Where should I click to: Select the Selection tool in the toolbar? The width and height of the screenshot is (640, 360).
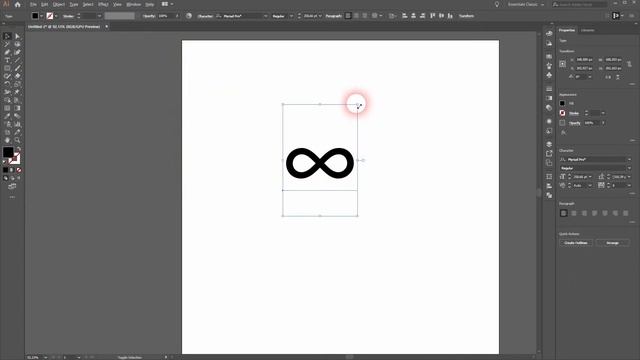coord(7,36)
